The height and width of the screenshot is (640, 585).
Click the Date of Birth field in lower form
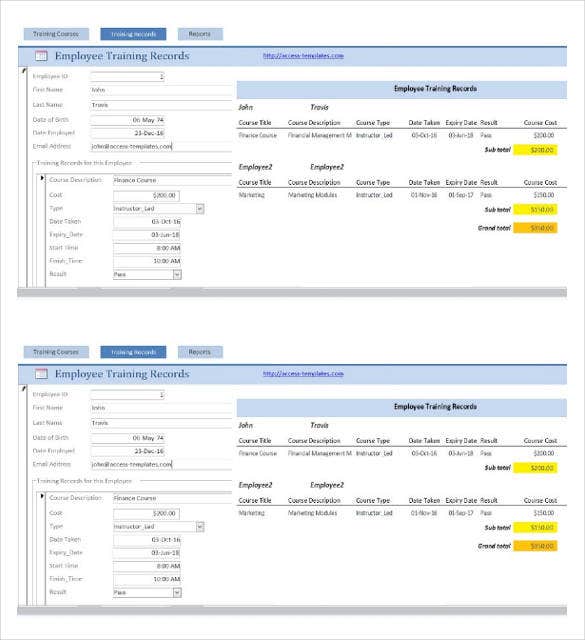point(127,438)
